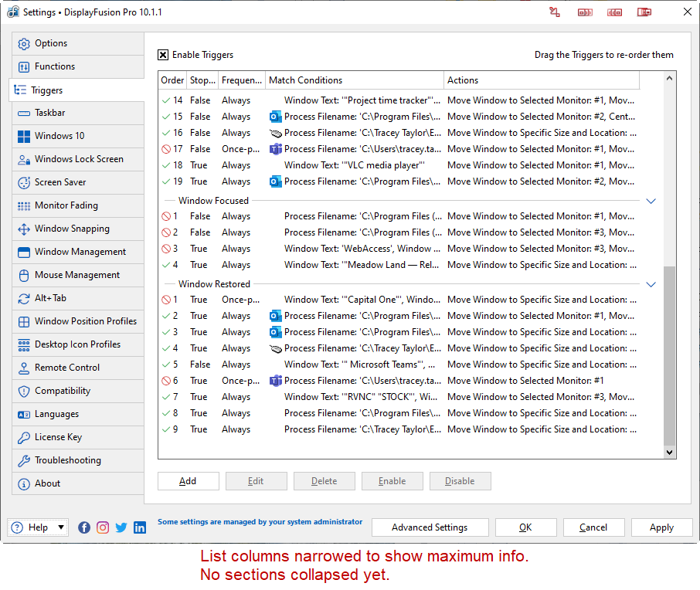Uncheck the Enable Triggers checkbox
Screen dimensions: 700x590
pos(163,55)
